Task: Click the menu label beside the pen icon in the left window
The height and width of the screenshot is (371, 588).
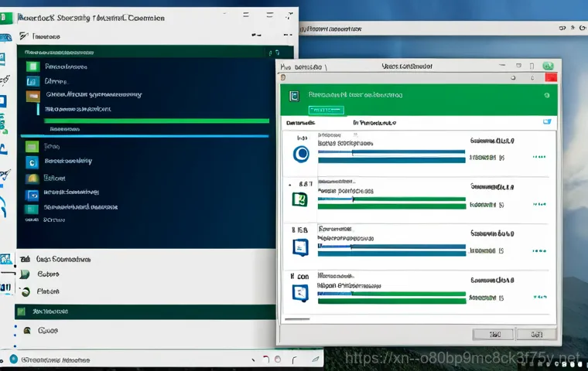Action: 46,36
